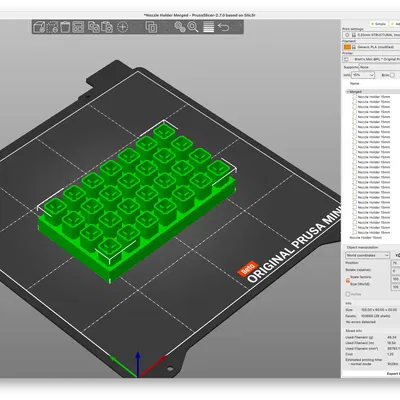
Task: Click the Rotate relative value field
Action: [x=395, y=271]
